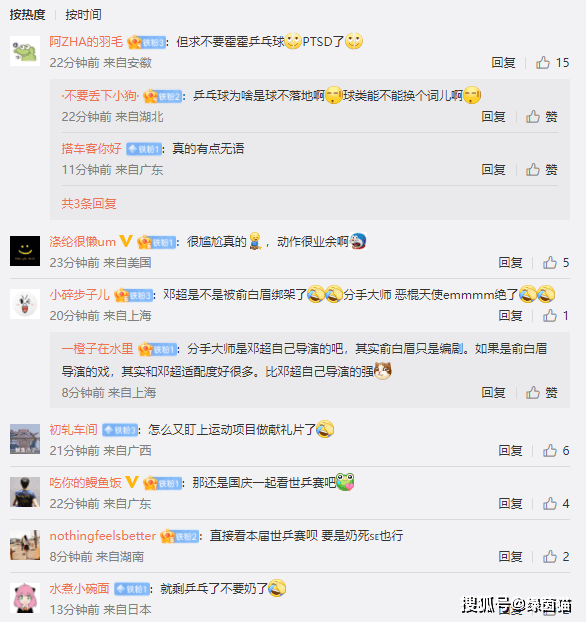Thumbs-up 初轧车间's comment with 6 likes
Image resolution: width=586 pixels, height=622 pixels.
tap(556, 451)
